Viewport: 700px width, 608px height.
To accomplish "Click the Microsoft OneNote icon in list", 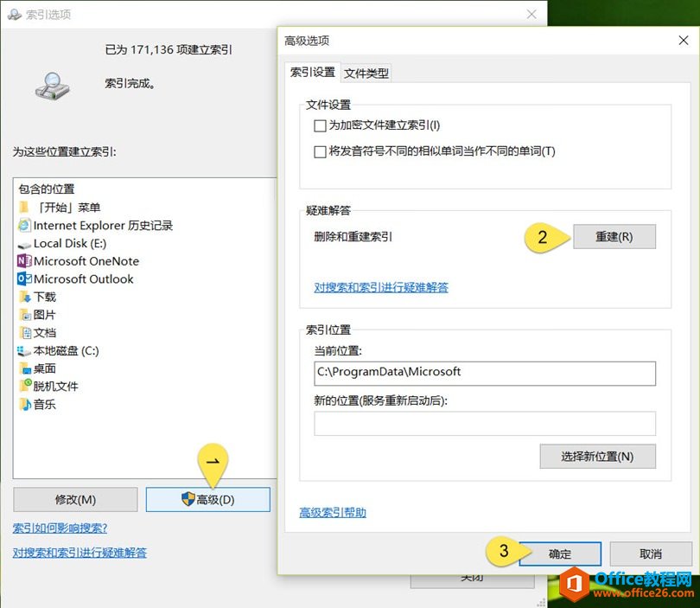I will (24, 261).
